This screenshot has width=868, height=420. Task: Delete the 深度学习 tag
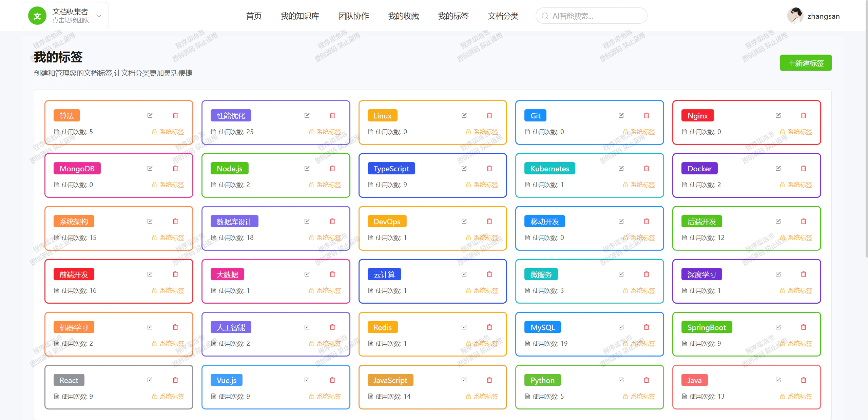click(x=804, y=274)
